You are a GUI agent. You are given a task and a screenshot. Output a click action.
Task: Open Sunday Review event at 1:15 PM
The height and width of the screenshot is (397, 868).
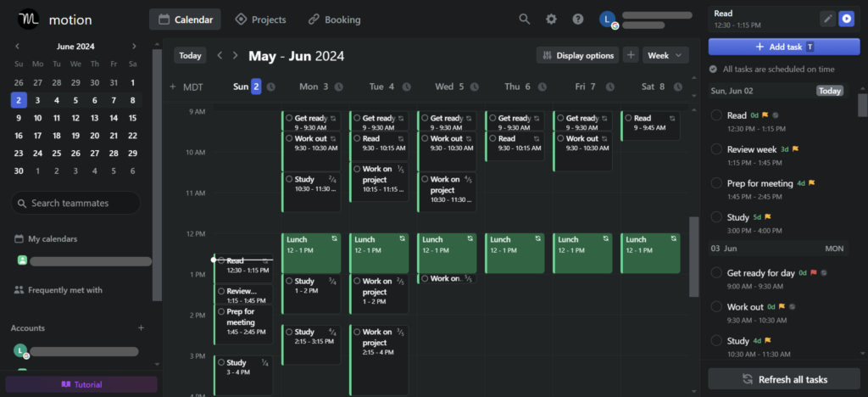pos(243,294)
